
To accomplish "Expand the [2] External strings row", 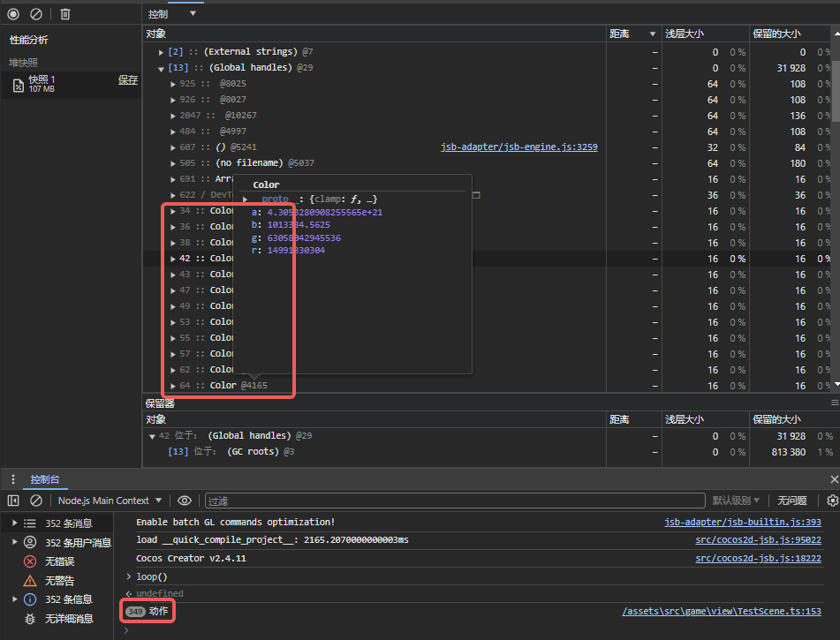I will [161, 52].
